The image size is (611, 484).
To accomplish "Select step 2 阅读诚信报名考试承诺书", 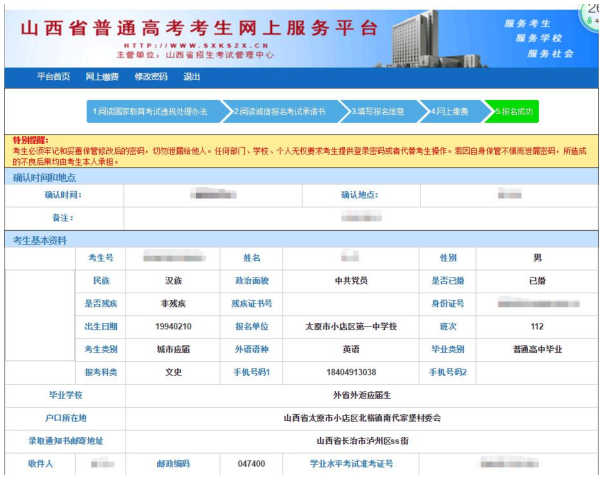I will tap(286, 111).
